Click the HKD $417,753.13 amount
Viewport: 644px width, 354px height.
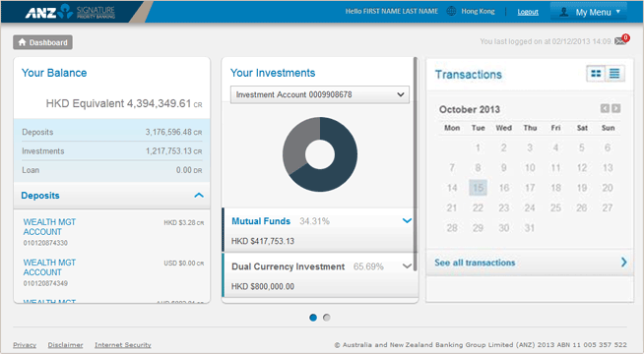[x=263, y=241]
